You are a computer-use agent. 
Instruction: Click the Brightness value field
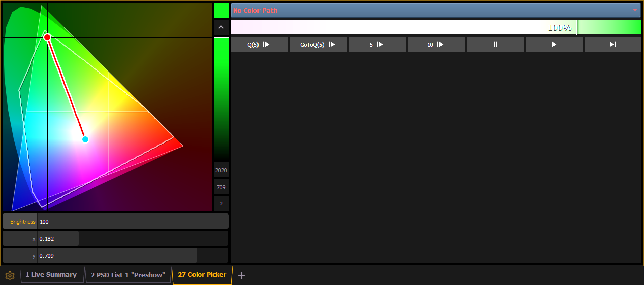pos(133,222)
